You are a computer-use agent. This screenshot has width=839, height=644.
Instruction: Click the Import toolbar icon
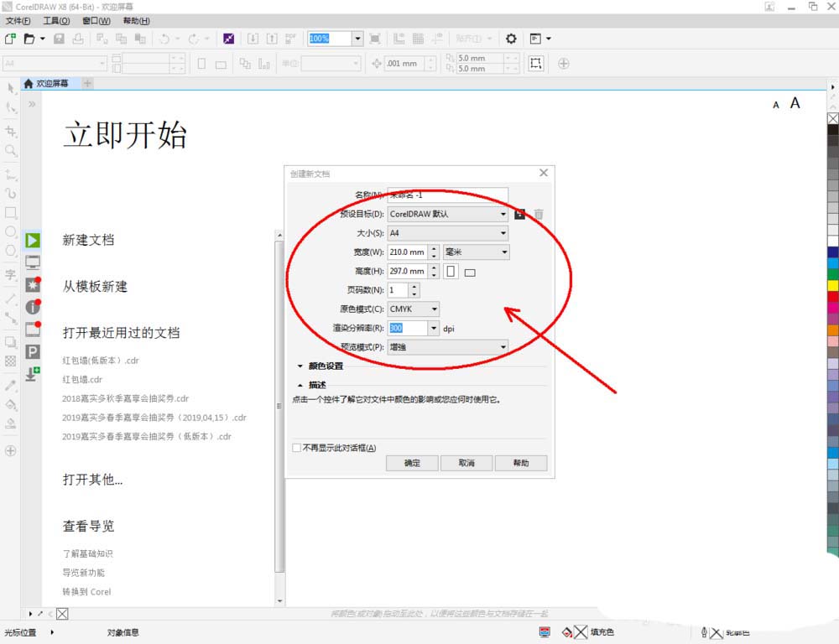click(253, 39)
